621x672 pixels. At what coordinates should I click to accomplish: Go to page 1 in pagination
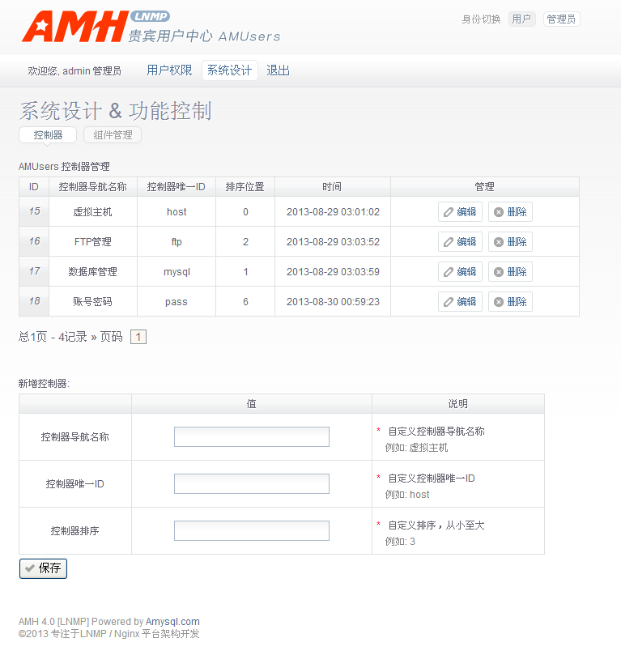138,337
